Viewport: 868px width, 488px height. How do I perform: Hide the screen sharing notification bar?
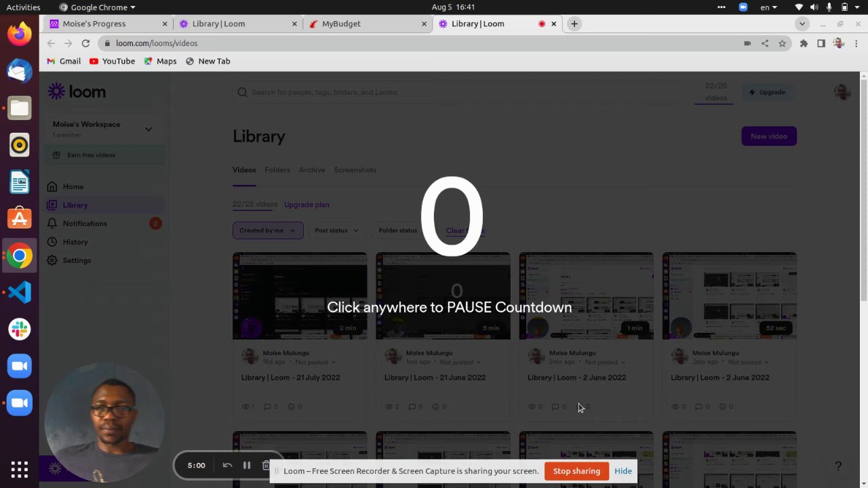[623, 471]
